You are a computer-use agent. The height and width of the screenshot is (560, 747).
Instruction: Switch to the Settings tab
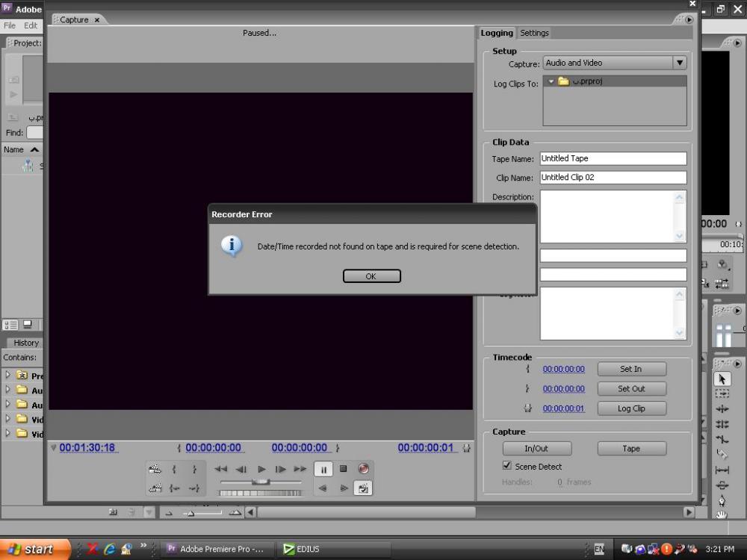tap(534, 33)
